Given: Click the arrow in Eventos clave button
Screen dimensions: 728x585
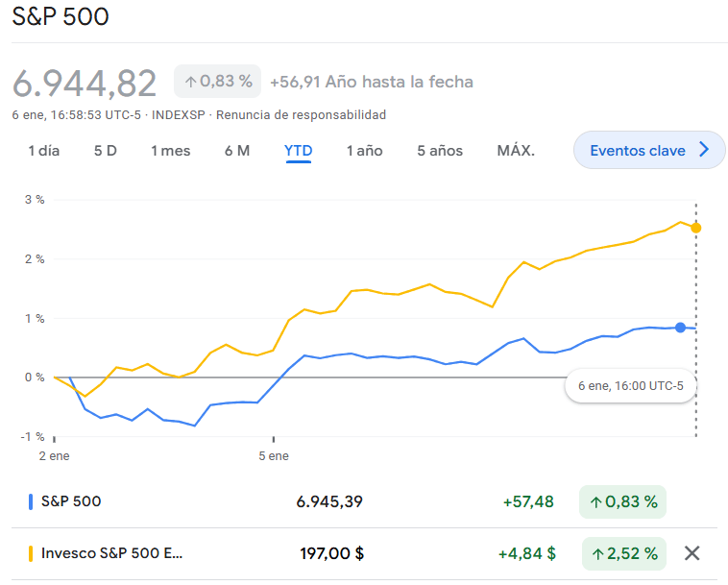Looking at the screenshot, I should tap(704, 150).
